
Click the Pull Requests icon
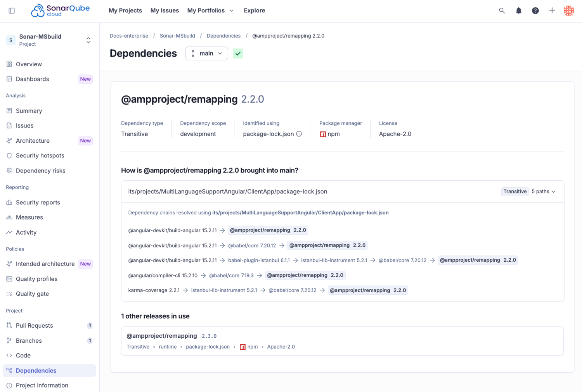(x=9, y=326)
